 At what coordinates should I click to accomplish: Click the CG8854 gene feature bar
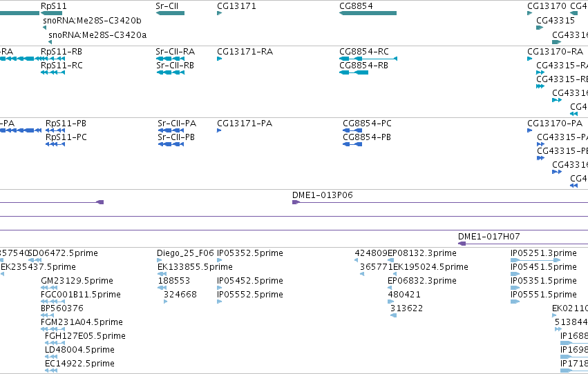point(368,13)
